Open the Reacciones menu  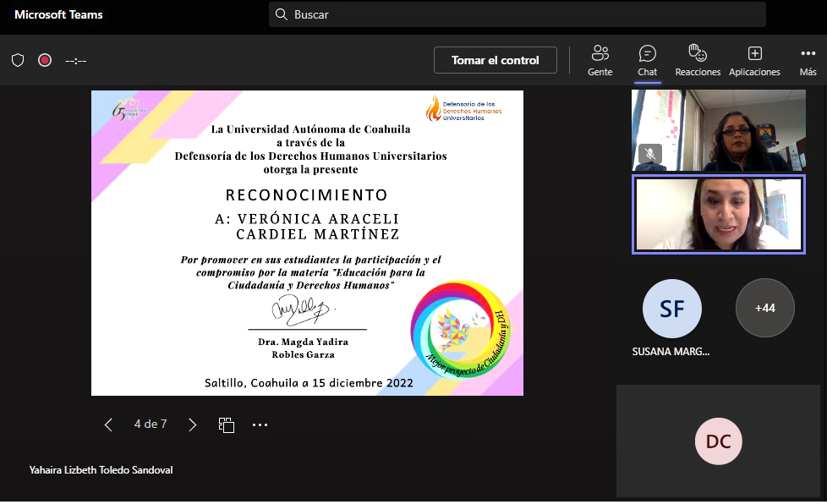click(698, 60)
